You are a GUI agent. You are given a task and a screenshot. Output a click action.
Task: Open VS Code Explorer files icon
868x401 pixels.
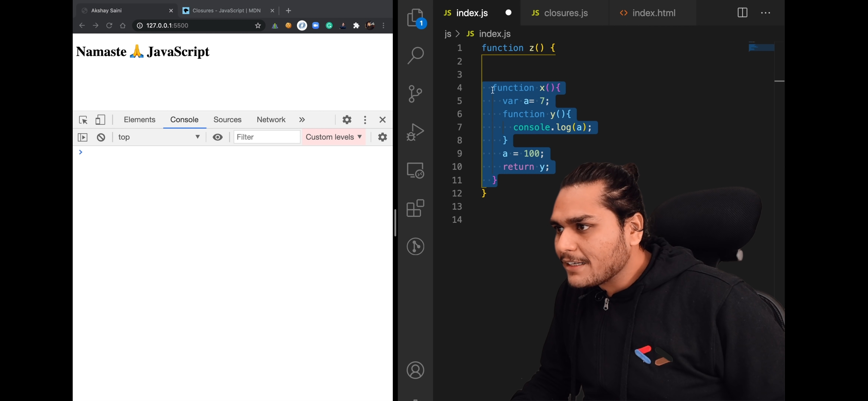pos(415,18)
